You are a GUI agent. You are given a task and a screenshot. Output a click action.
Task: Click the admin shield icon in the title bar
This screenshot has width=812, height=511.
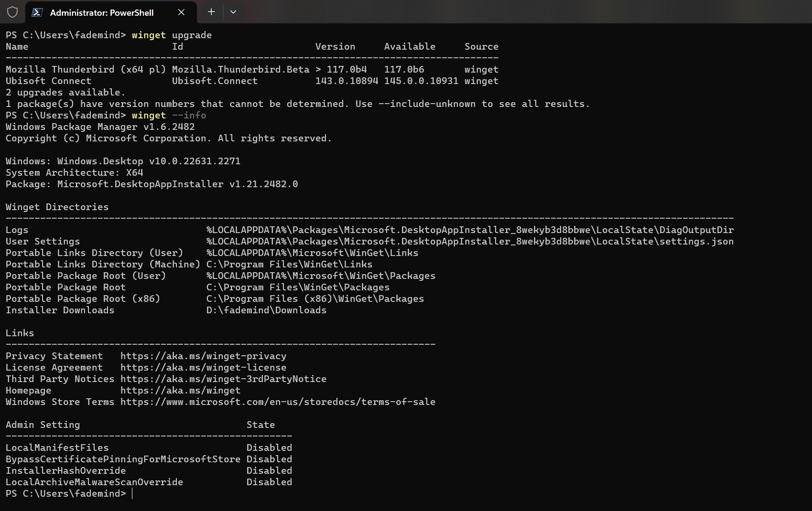[13, 12]
